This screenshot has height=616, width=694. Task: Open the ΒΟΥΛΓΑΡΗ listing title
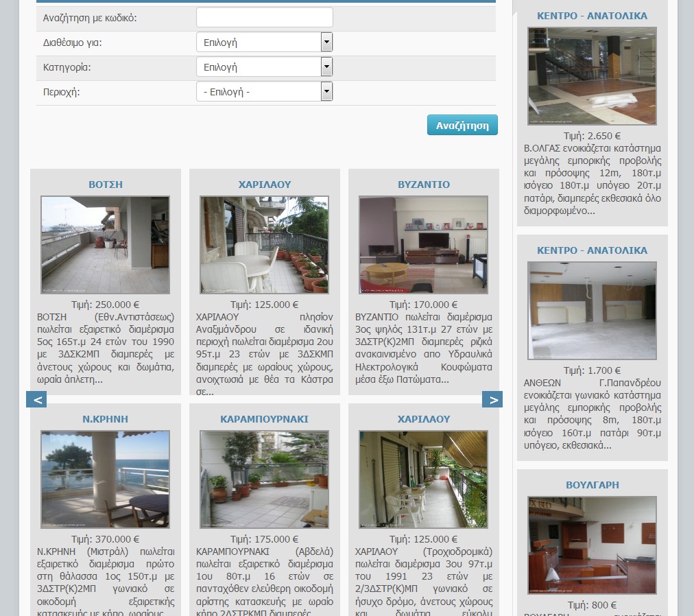[x=593, y=485]
